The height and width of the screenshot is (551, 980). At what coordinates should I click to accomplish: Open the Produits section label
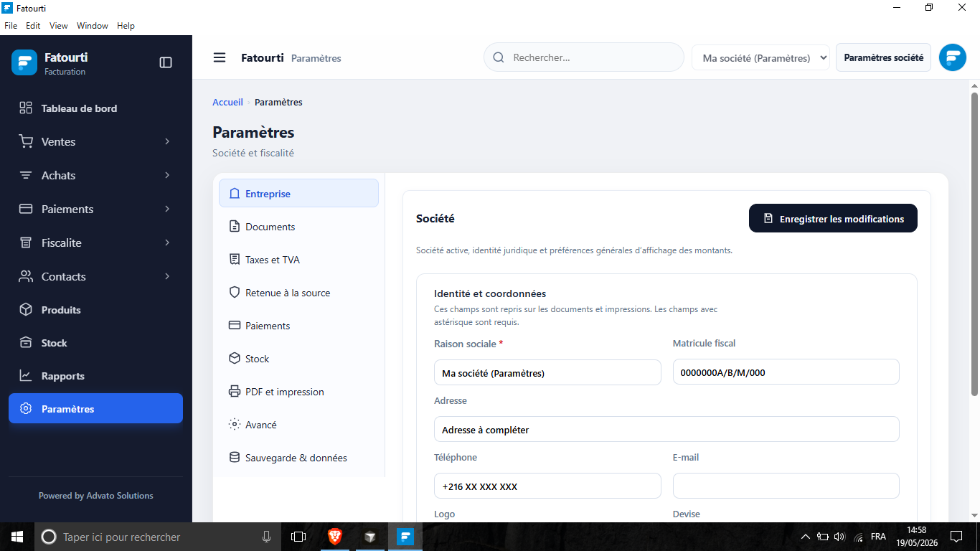click(x=61, y=310)
